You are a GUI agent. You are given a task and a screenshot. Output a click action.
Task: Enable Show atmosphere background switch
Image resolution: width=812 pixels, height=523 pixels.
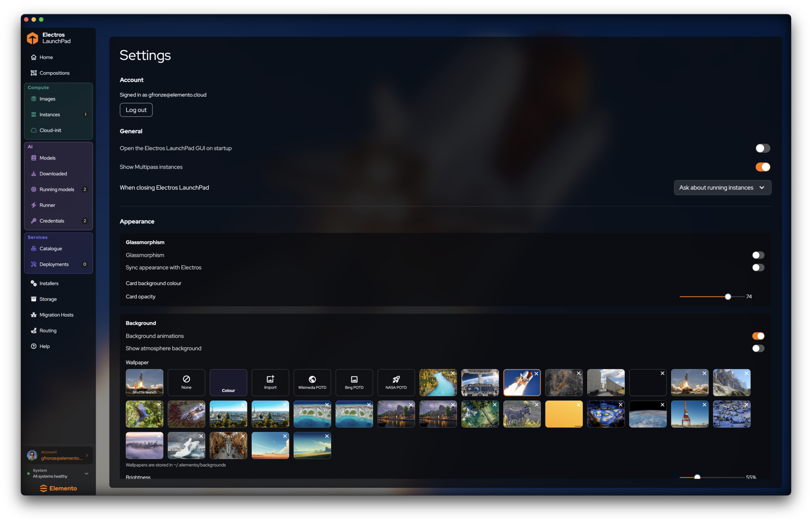tap(758, 348)
